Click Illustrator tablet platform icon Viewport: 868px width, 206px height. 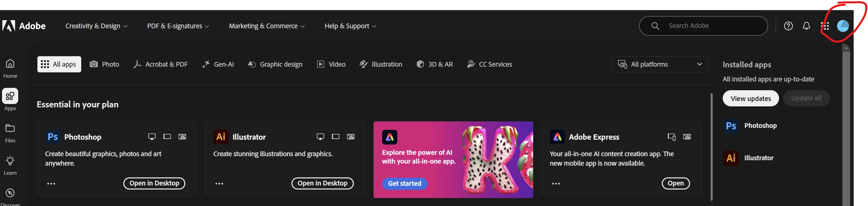click(x=336, y=137)
